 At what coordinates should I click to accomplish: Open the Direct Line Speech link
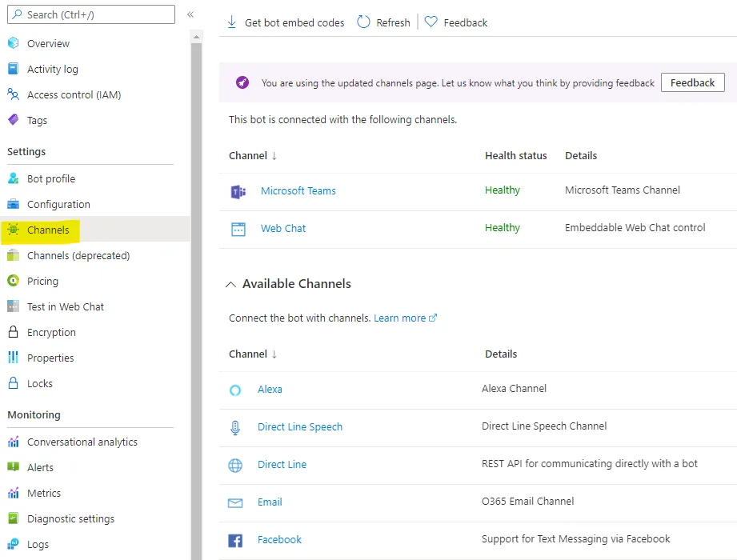[300, 426]
